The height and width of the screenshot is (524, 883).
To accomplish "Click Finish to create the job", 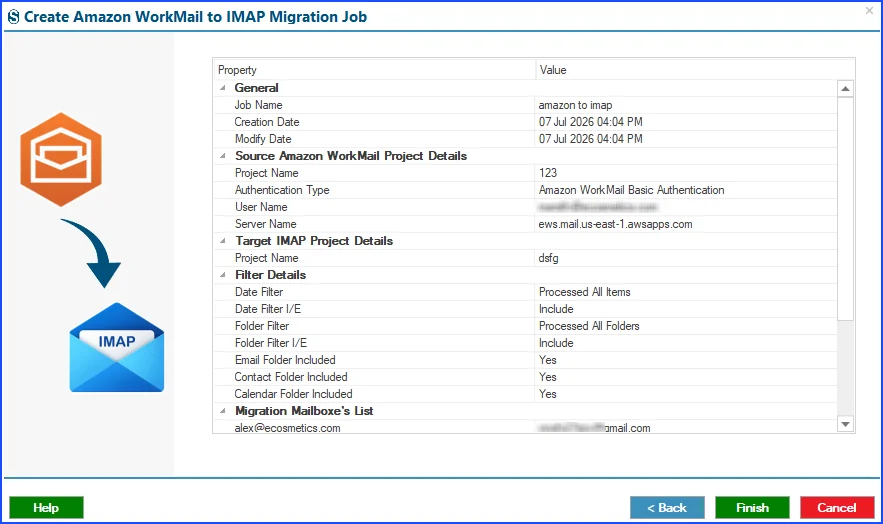I will pos(752,508).
